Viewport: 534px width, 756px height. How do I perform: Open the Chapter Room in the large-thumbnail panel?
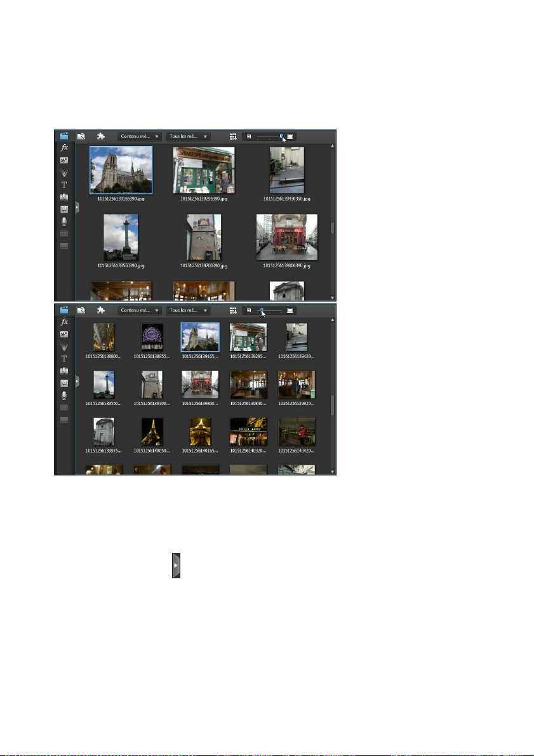click(63, 234)
